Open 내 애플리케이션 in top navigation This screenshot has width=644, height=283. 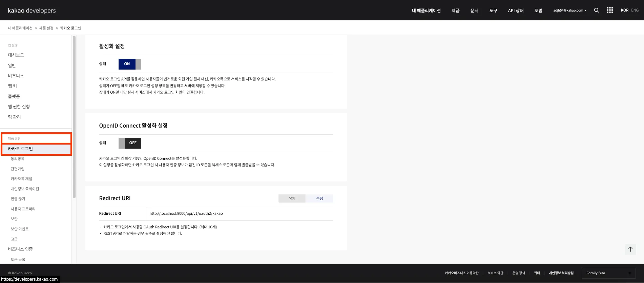426,11
